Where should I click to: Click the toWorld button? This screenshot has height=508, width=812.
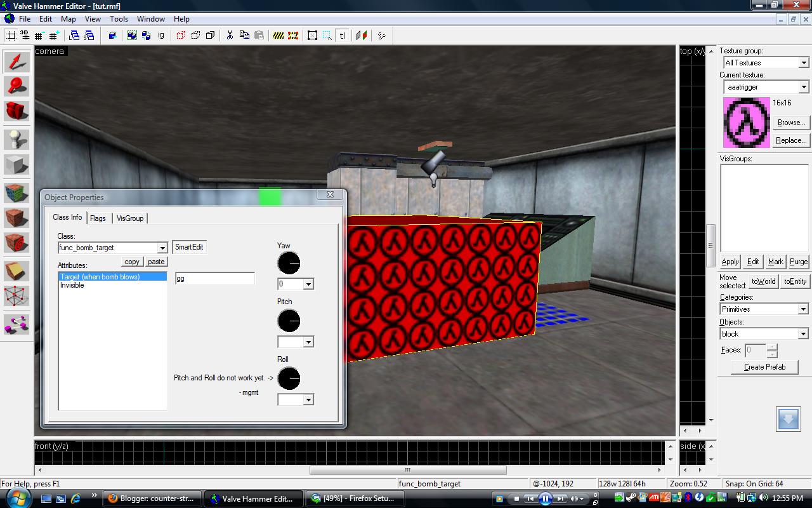pos(763,281)
